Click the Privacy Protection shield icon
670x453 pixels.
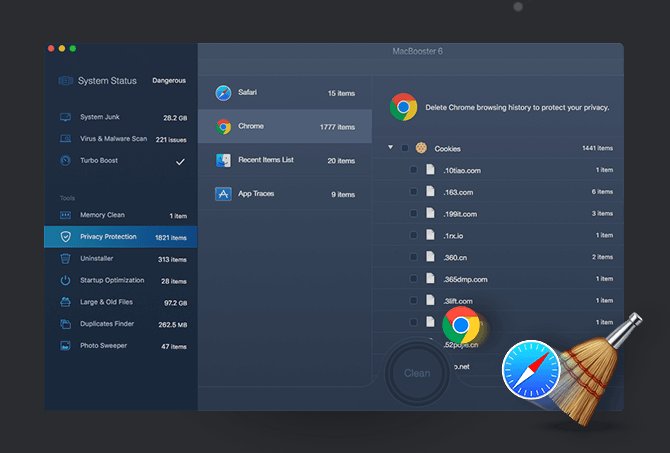point(65,237)
